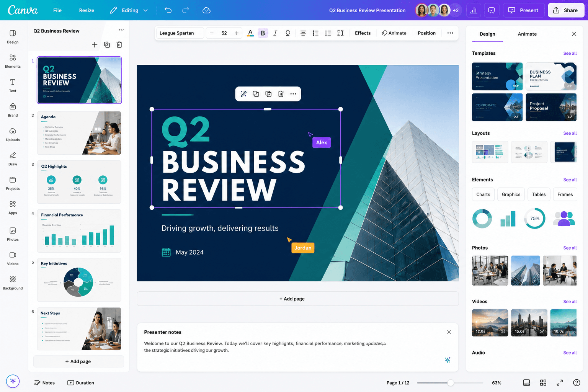Open Q2 Business Review panel options menu
Screen dimensions: 588x392
point(121,30)
